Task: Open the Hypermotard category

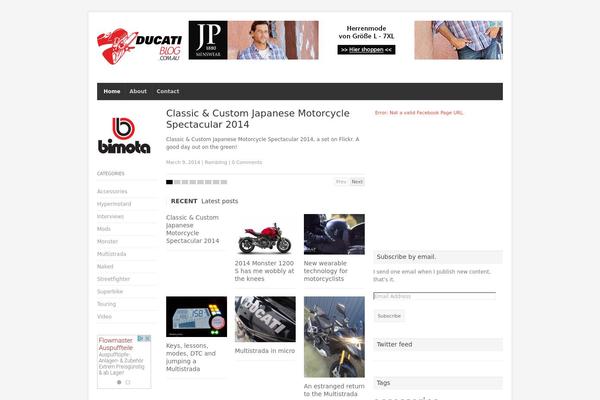Action: pos(114,204)
